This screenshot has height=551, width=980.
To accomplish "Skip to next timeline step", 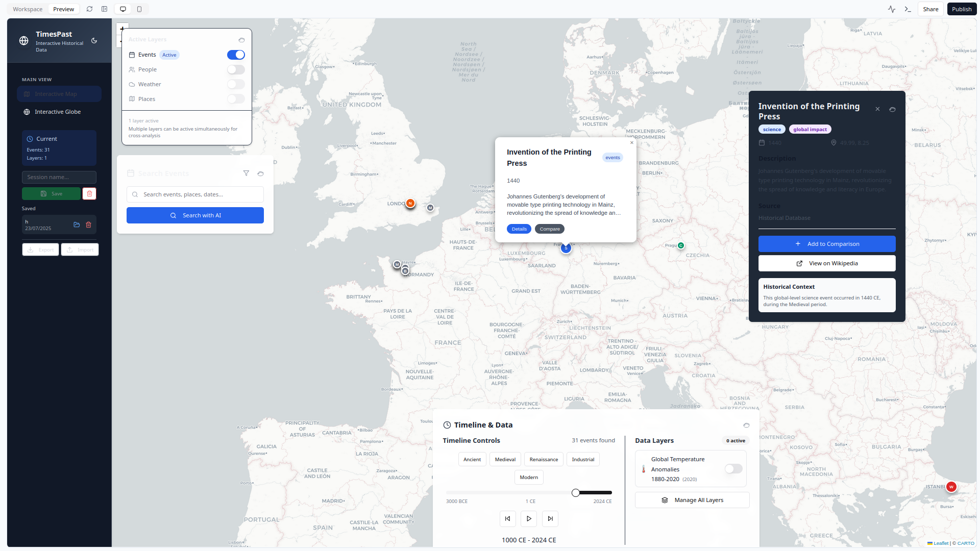I will click(x=550, y=519).
